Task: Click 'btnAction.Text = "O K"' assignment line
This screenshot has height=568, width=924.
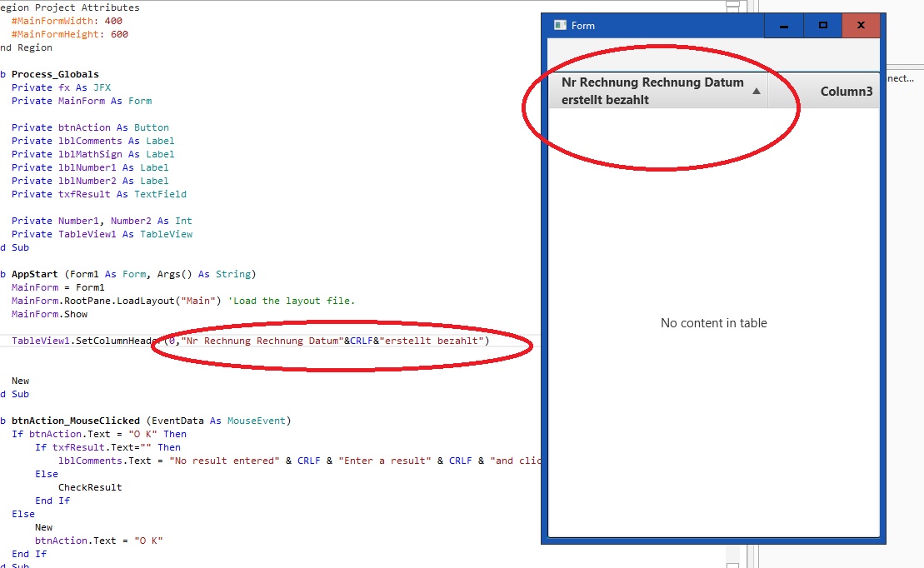Action: (99, 541)
